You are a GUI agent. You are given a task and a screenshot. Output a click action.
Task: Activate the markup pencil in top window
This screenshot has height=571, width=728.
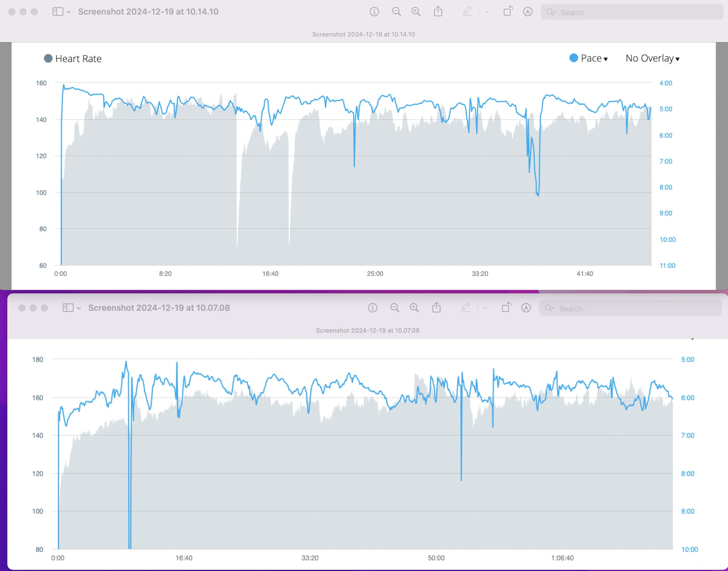click(467, 11)
